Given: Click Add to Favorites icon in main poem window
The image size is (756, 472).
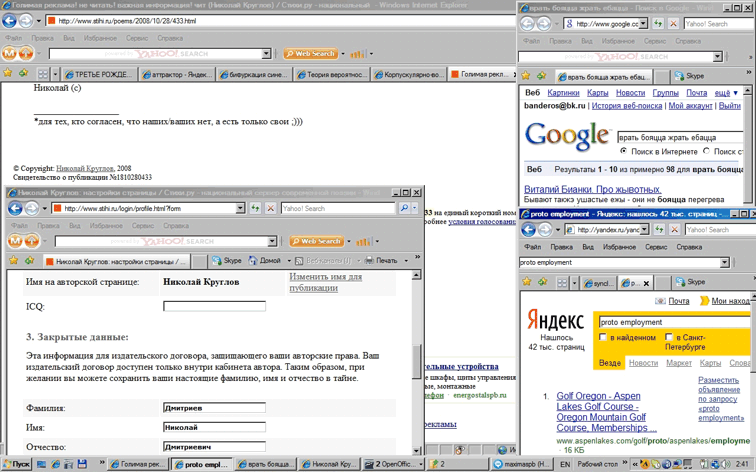Looking at the screenshot, I should pos(23,73).
